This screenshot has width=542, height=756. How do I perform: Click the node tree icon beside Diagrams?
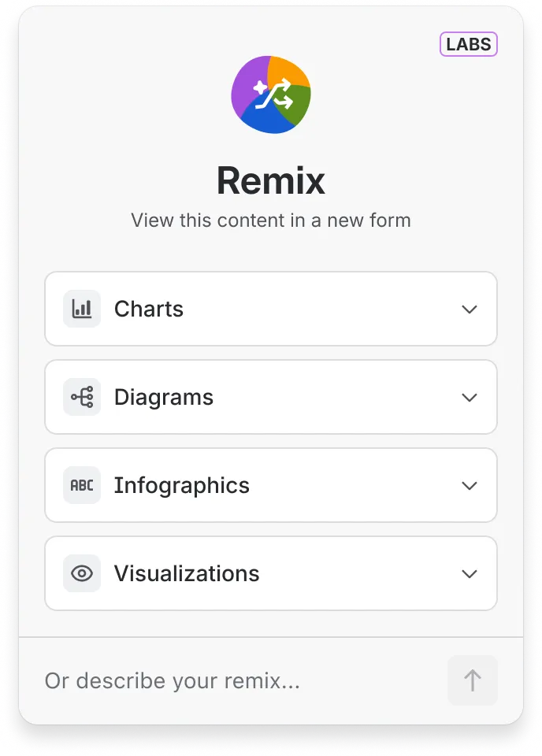pyautogui.click(x=82, y=397)
